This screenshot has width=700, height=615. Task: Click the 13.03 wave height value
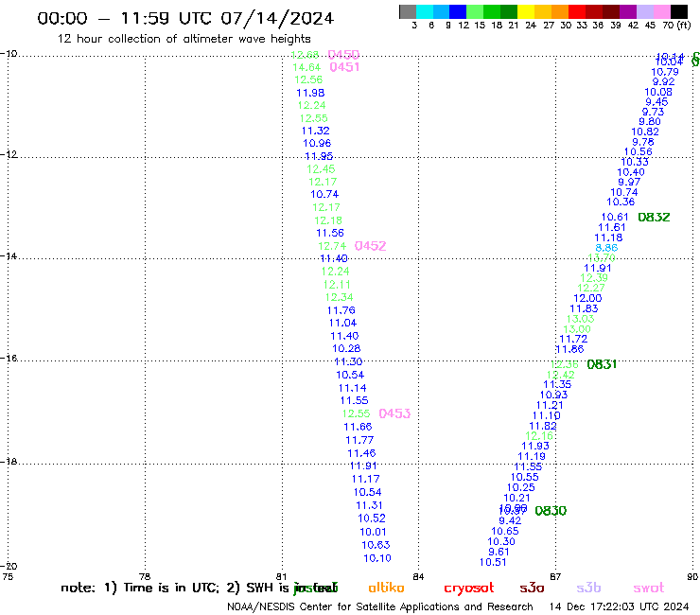[581, 319]
